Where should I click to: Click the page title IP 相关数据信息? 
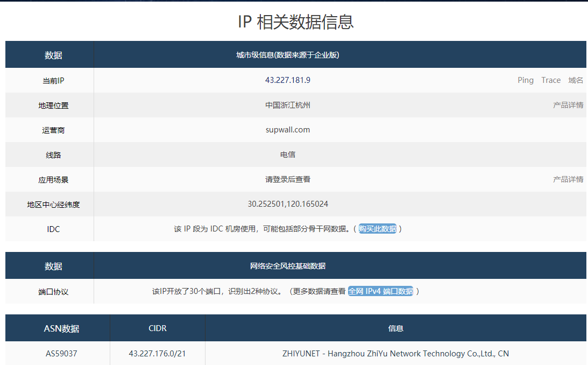tap(295, 22)
